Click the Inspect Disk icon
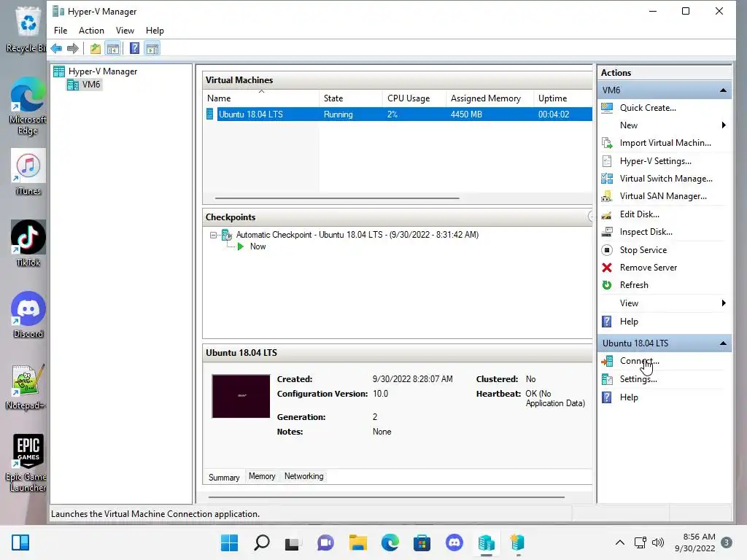The height and width of the screenshot is (560, 747). [607, 232]
